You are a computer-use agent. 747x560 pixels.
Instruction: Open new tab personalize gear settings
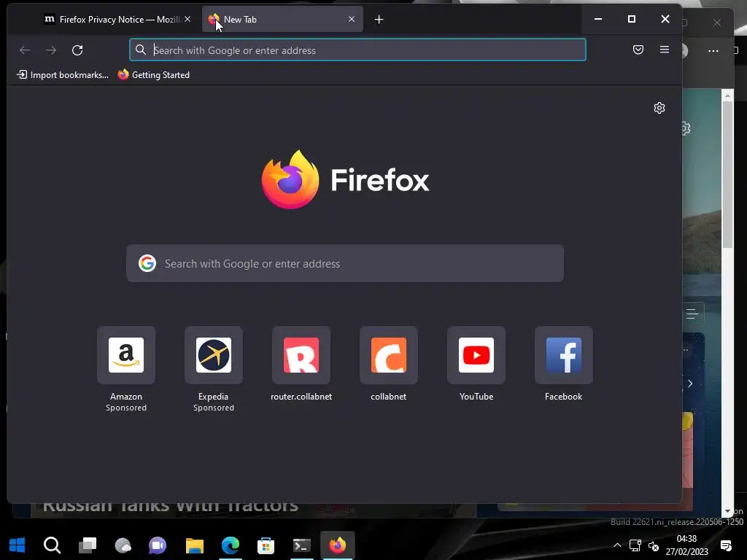click(659, 108)
